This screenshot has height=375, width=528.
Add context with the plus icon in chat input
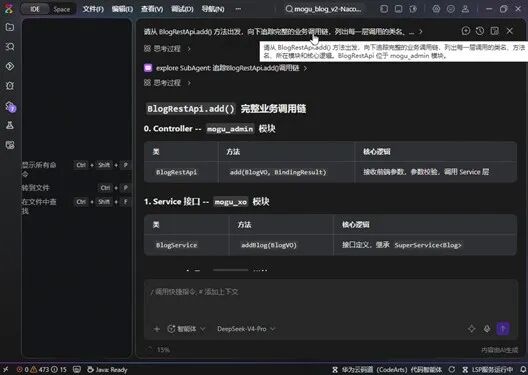pos(157,329)
